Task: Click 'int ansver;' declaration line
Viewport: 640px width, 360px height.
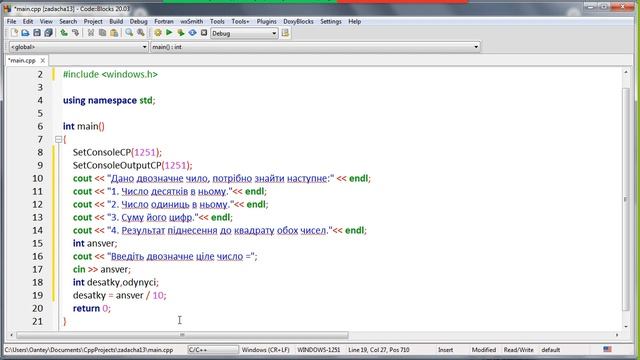Action: coord(95,243)
